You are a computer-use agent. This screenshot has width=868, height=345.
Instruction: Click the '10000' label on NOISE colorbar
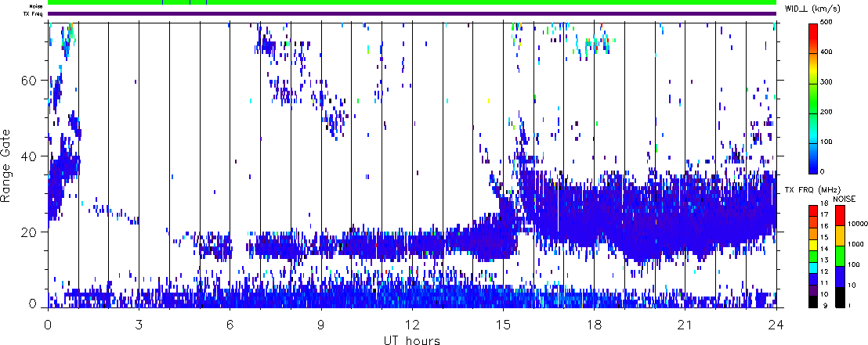pyautogui.click(x=857, y=224)
